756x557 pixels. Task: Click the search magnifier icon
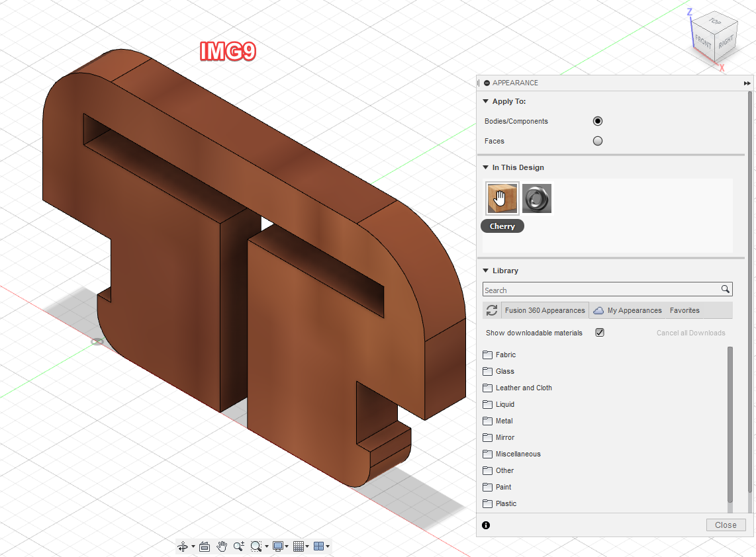[x=725, y=289]
